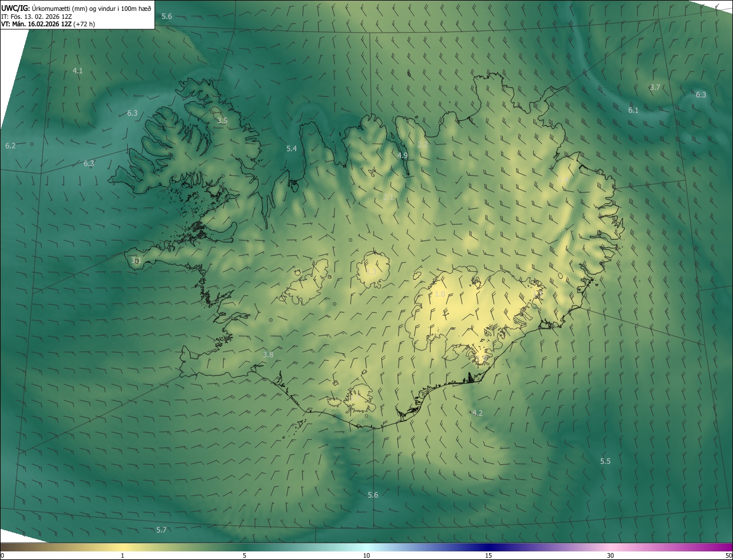Click the 1.0 value label on Vatnajökull glacier
Image resolution: width=733 pixels, height=560 pixels.
click(440, 294)
